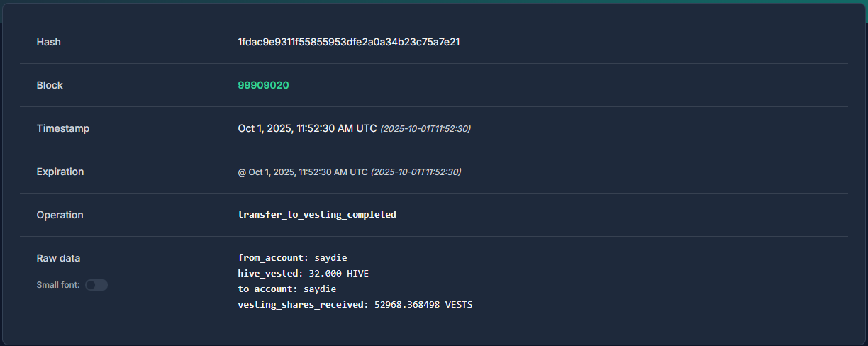This screenshot has height=346, width=868.
Task: Click the Expiration date value after @ symbol
Action: (x=303, y=172)
